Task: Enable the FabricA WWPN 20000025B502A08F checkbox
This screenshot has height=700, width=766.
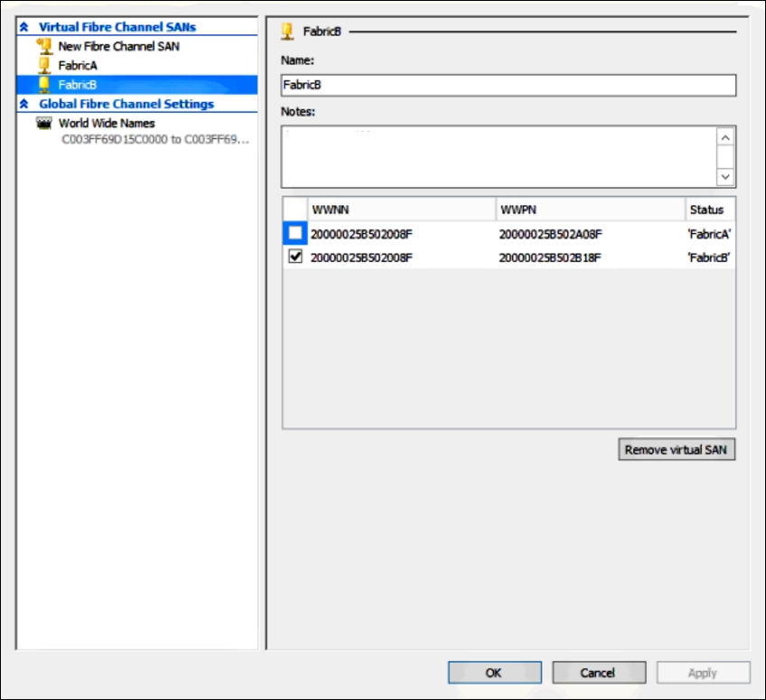Action: pyautogui.click(x=295, y=234)
